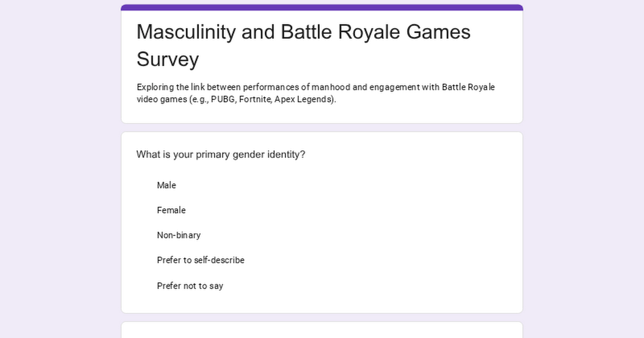Screen dimensions: 644x338
Task: Click the word Fortnite in the description
Action: click(255, 100)
